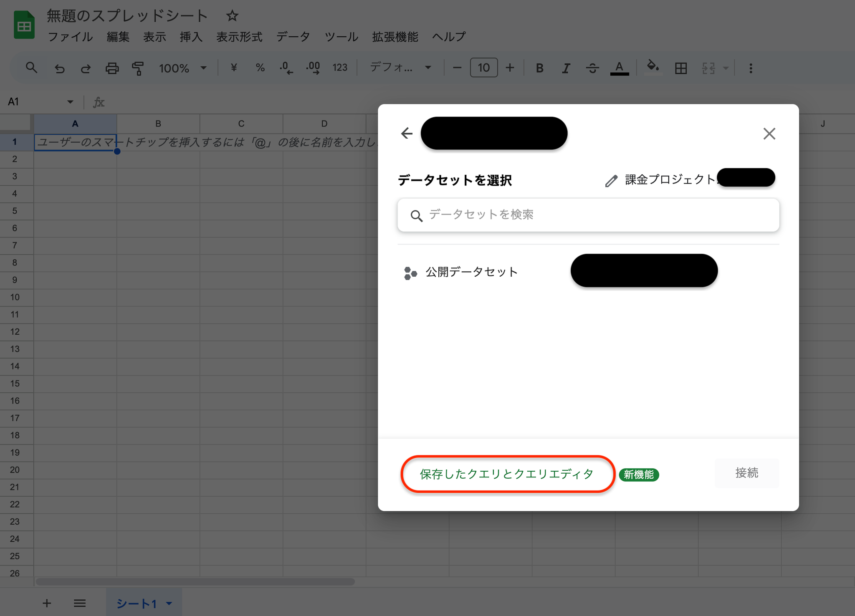Click the font size field
Image resolution: width=855 pixels, height=616 pixels.
484,68
